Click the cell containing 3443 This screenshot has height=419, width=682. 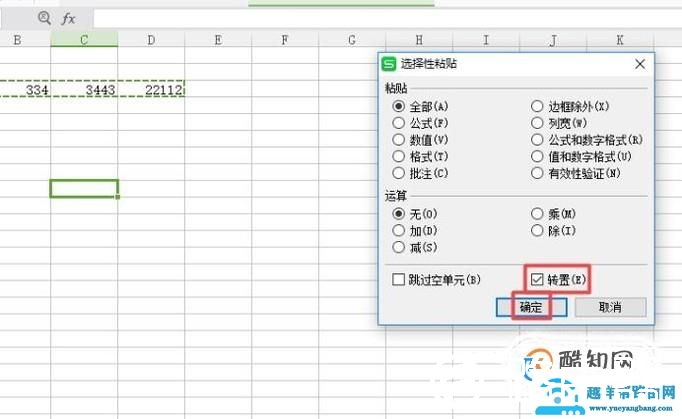pos(84,89)
